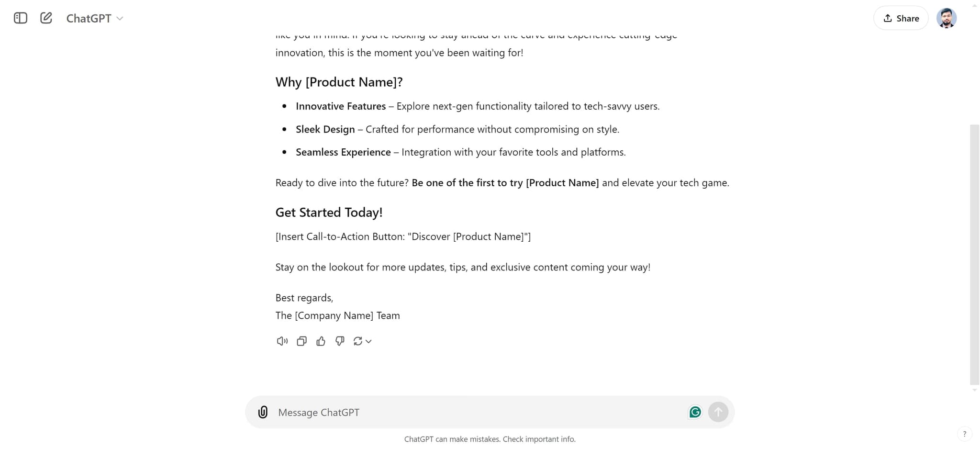Viewport: 980px width, 449px height.
Task: Open the user profile avatar menu
Action: [946, 18]
